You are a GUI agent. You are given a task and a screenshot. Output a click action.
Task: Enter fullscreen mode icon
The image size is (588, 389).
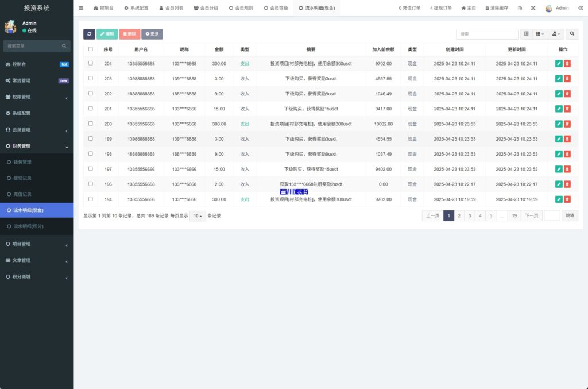click(x=533, y=8)
